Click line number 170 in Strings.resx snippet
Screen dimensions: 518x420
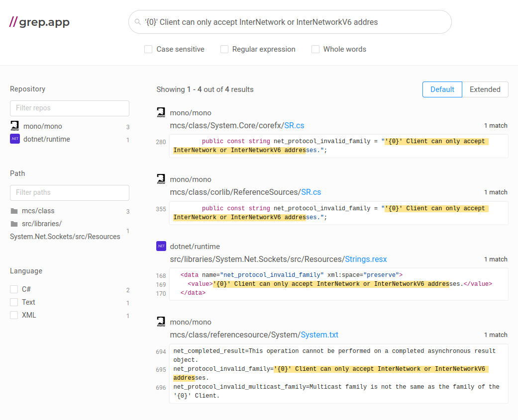pyautogui.click(x=161, y=293)
